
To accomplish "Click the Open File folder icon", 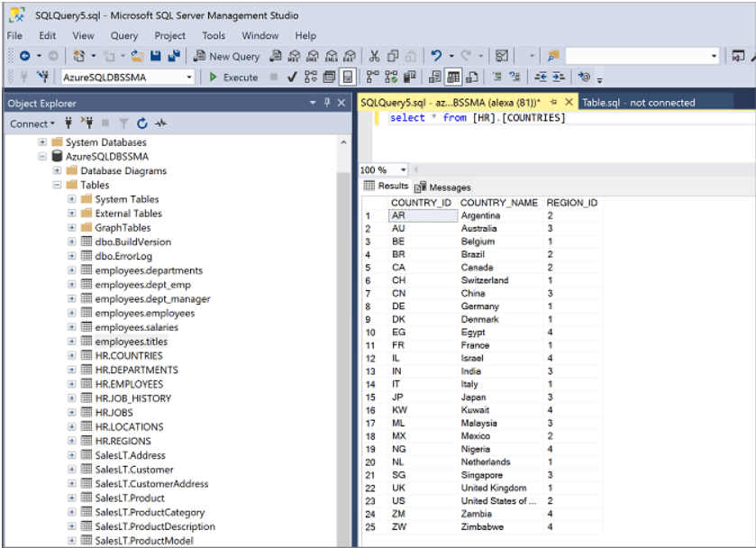I will [x=138, y=56].
